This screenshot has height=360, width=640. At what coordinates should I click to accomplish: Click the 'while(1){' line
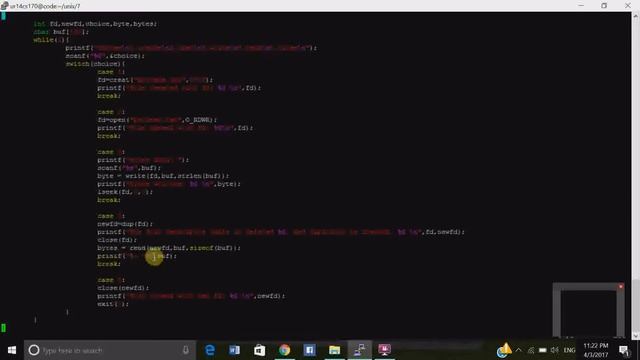51,40
